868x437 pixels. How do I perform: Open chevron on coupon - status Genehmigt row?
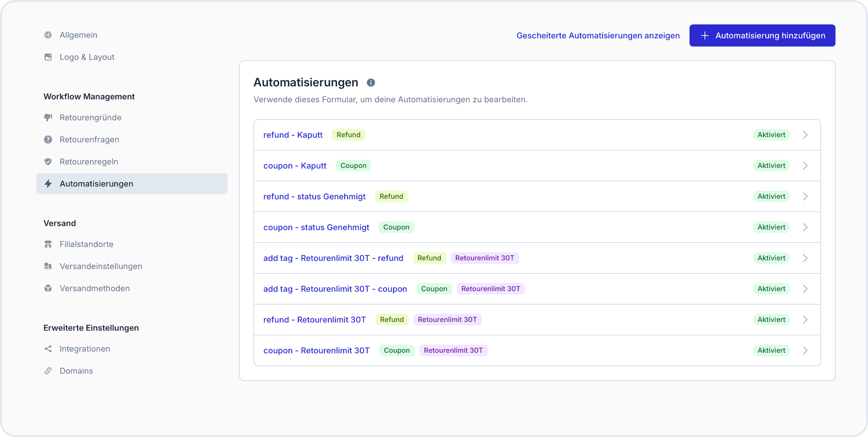(x=805, y=227)
